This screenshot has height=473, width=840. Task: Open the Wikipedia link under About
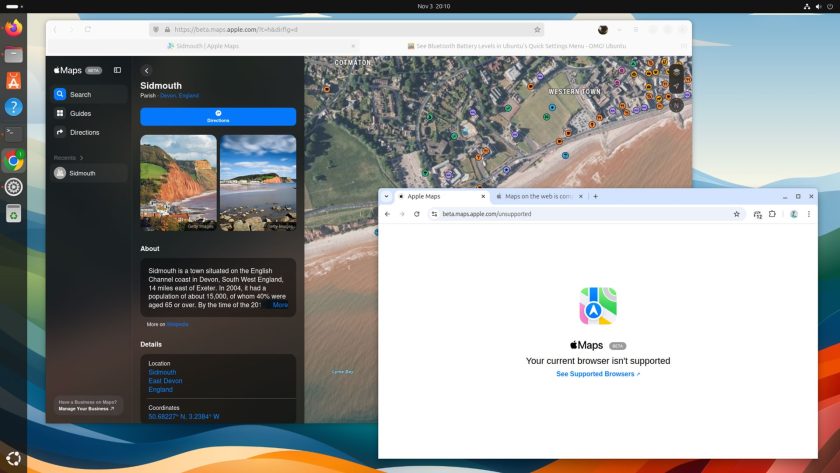pos(177,324)
